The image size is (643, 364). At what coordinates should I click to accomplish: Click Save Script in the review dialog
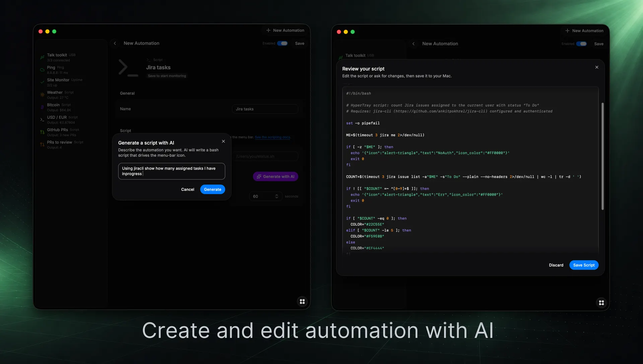click(x=584, y=265)
